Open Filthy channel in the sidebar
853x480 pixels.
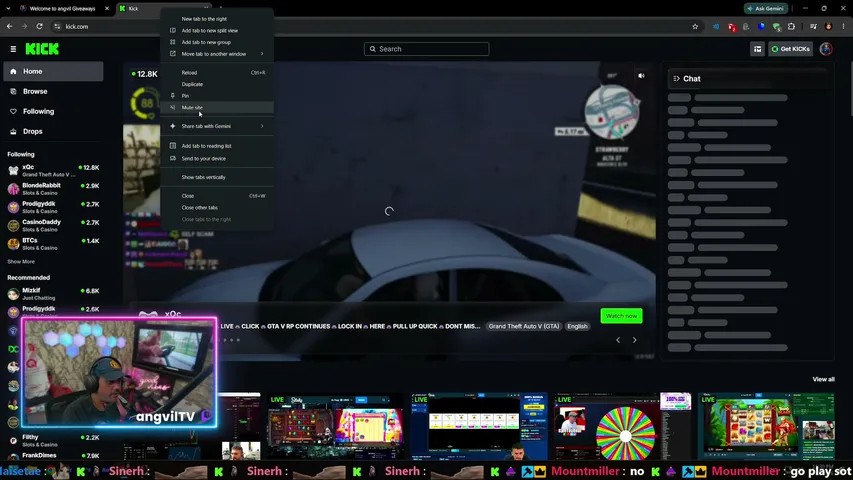(x=53, y=440)
